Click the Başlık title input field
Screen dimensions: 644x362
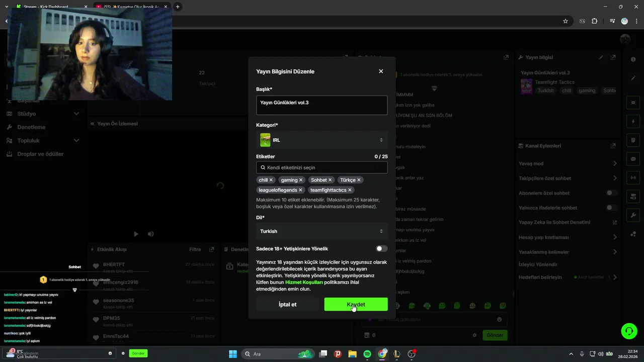click(x=322, y=105)
